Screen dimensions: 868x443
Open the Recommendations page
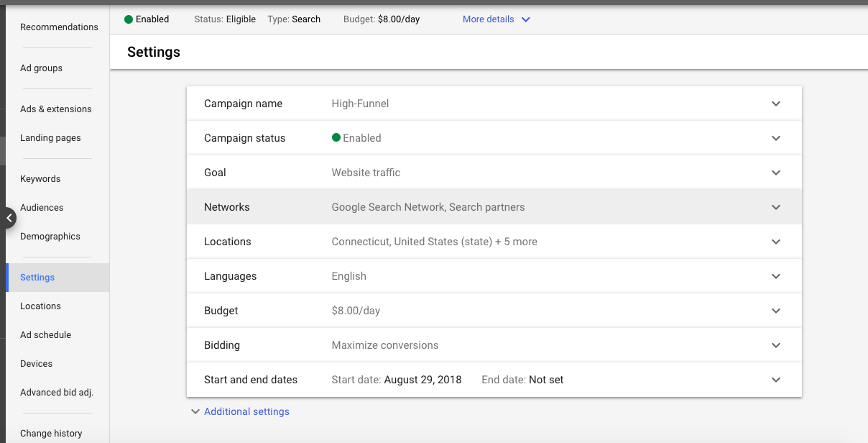59,27
